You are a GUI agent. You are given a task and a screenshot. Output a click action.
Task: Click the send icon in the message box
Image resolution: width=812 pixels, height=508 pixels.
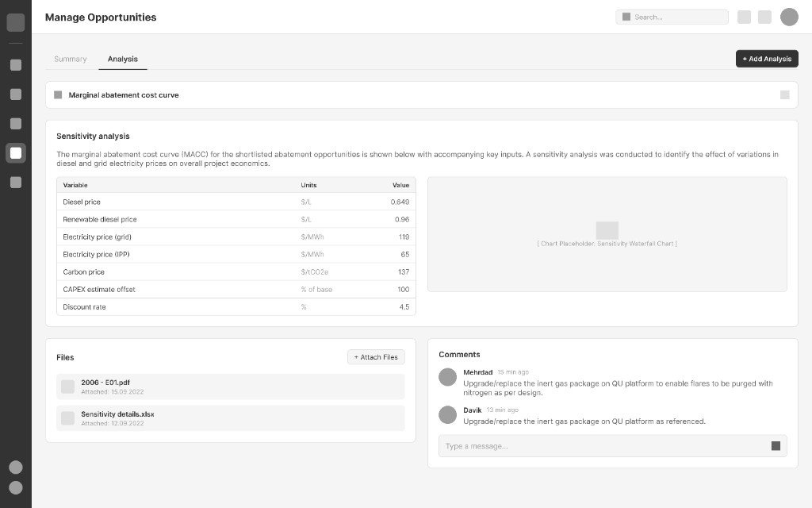776,446
